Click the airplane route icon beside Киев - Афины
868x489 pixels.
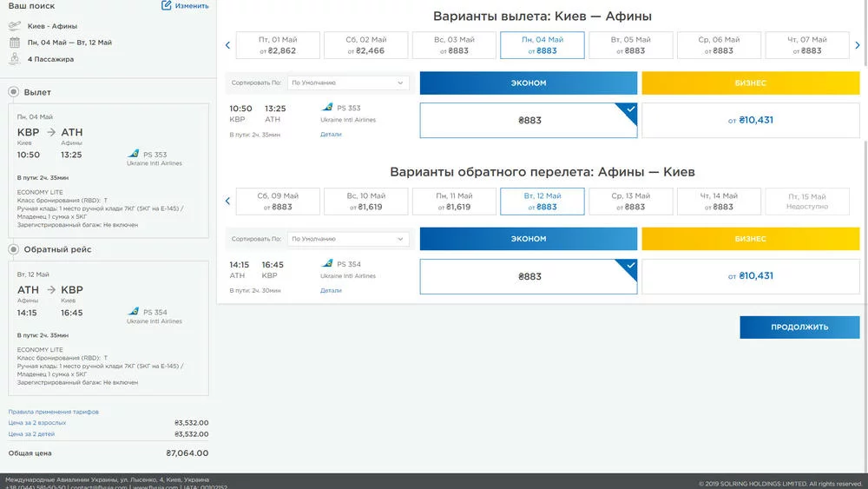pyautogui.click(x=15, y=26)
